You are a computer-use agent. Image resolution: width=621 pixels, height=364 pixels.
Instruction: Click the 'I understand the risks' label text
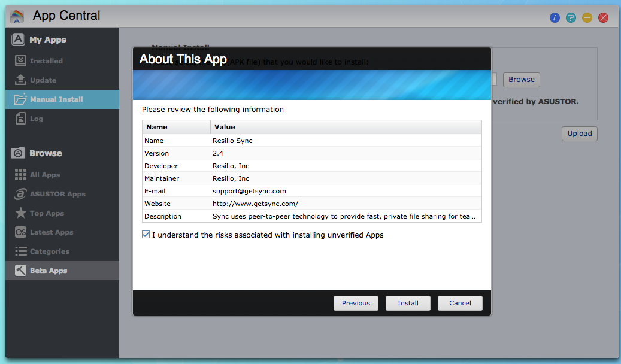268,235
